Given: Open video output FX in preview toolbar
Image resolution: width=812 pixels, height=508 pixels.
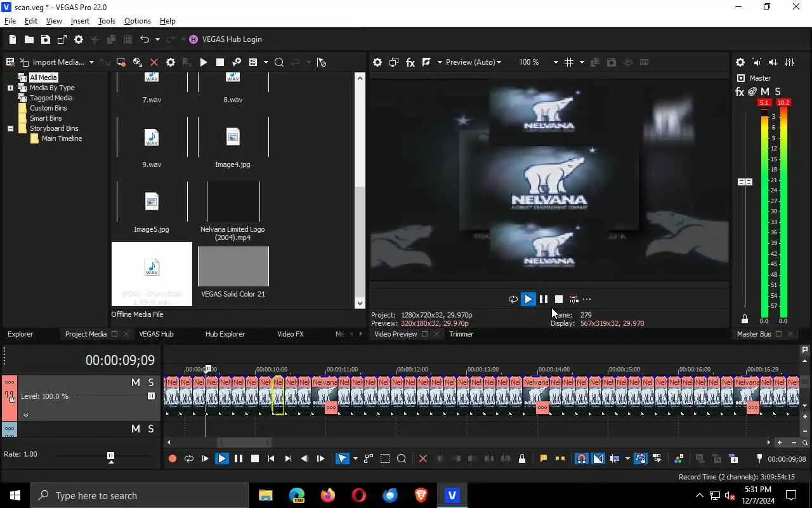Looking at the screenshot, I should (x=410, y=62).
